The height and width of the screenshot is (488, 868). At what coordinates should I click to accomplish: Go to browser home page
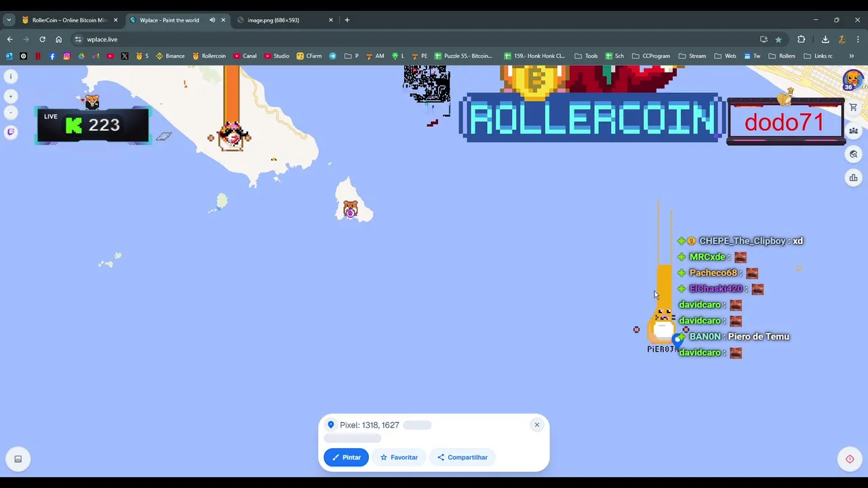[x=58, y=39]
